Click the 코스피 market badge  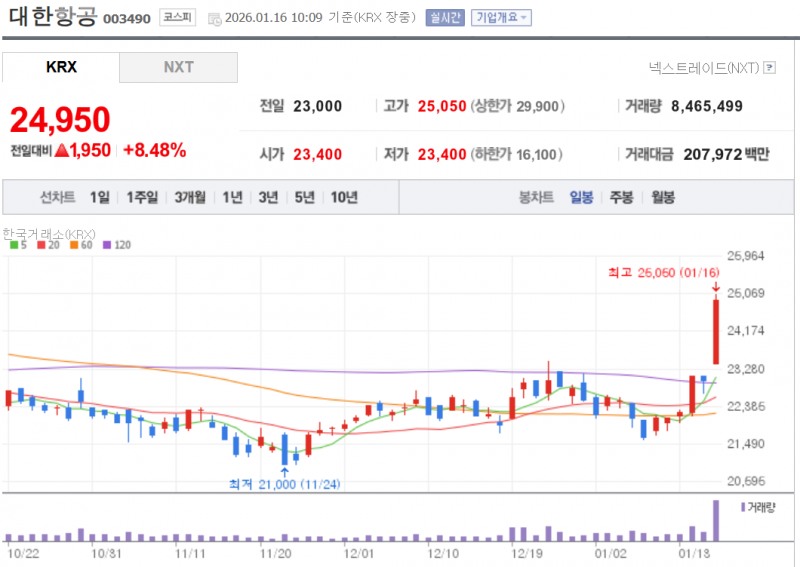click(177, 17)
